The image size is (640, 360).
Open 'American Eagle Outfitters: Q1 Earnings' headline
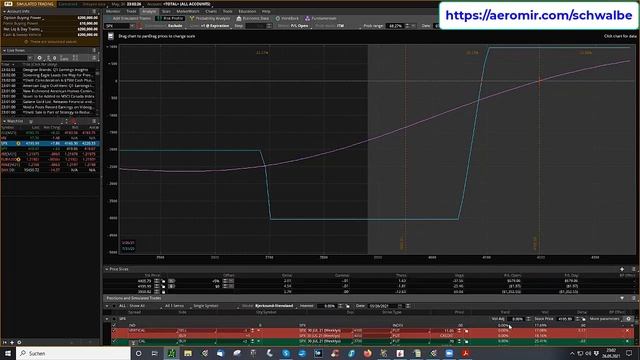tap(58, 86)
